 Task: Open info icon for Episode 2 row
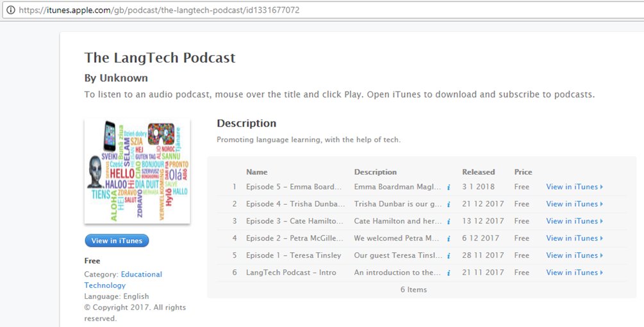(x=449, y=239)
